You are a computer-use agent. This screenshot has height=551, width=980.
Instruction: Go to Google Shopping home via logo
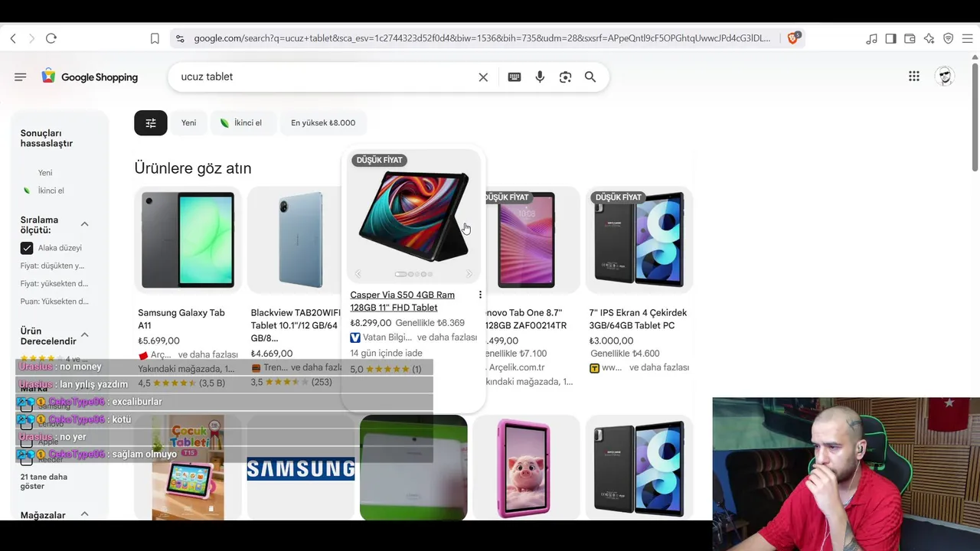click(x=90, y=77)
